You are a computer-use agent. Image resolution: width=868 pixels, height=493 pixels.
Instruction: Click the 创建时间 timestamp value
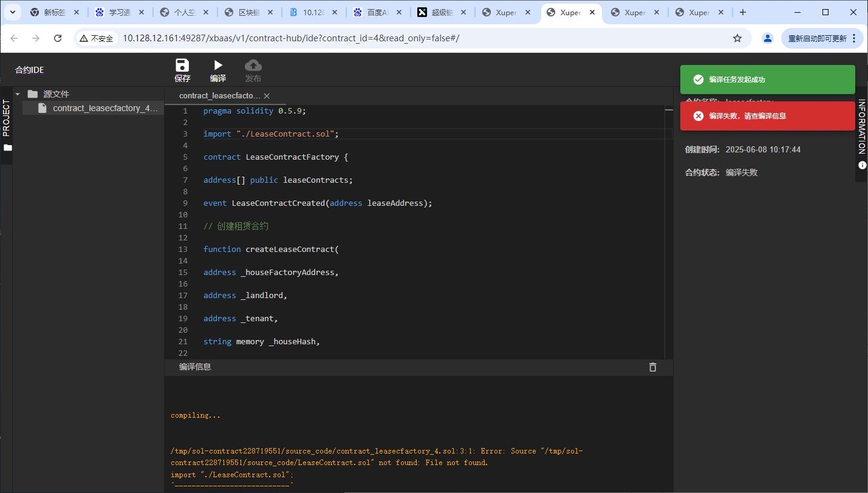tap(763, 149)
